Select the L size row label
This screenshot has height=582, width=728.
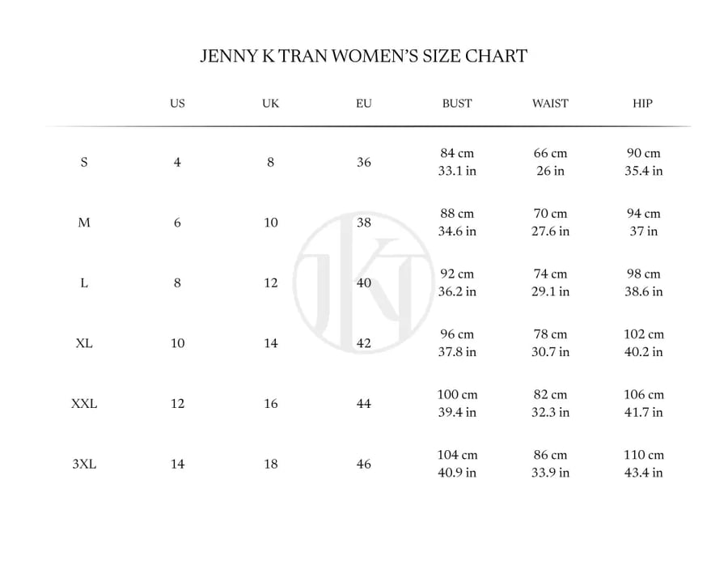(x=84, y=283)
